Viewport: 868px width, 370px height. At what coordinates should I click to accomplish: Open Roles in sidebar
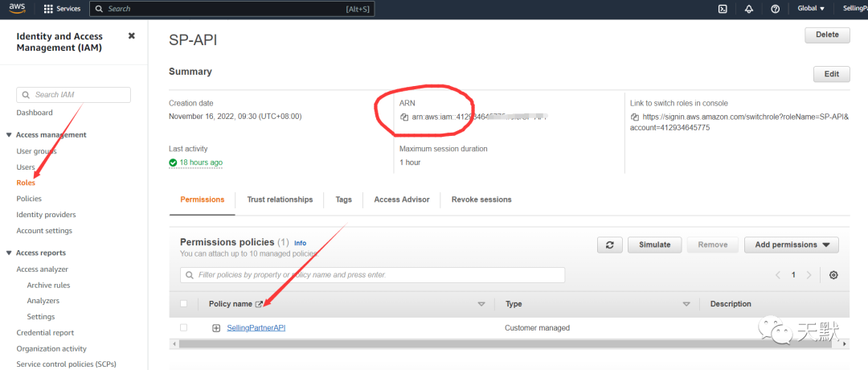pyautogui.click(x=26, y=183)
